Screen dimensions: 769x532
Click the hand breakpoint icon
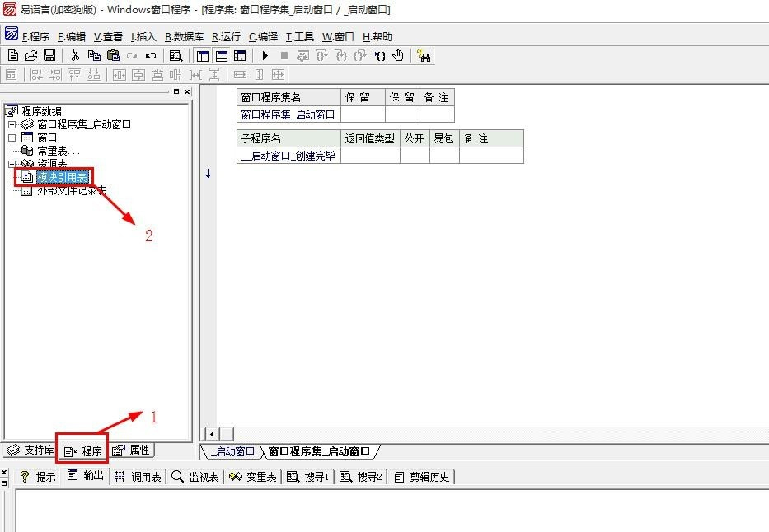coord(398,56)
